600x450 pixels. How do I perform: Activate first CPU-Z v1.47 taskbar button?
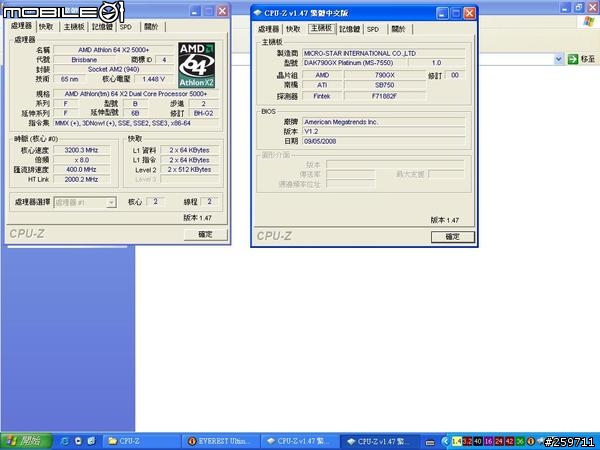tap(300, 441)
